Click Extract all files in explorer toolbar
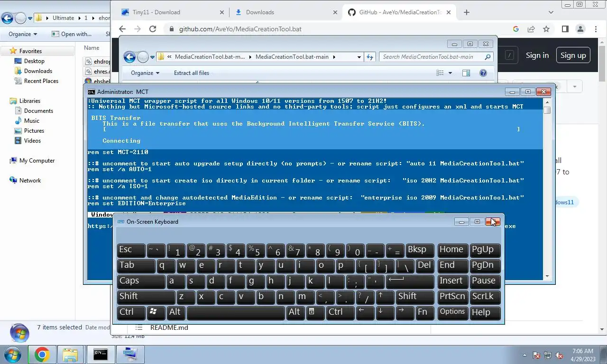 192,73
